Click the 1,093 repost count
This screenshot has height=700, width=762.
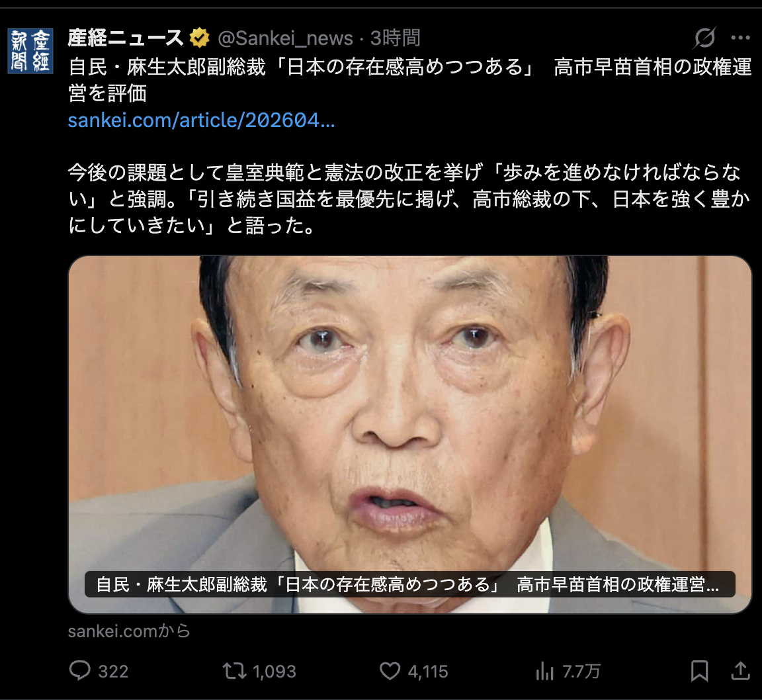[275, 672]
